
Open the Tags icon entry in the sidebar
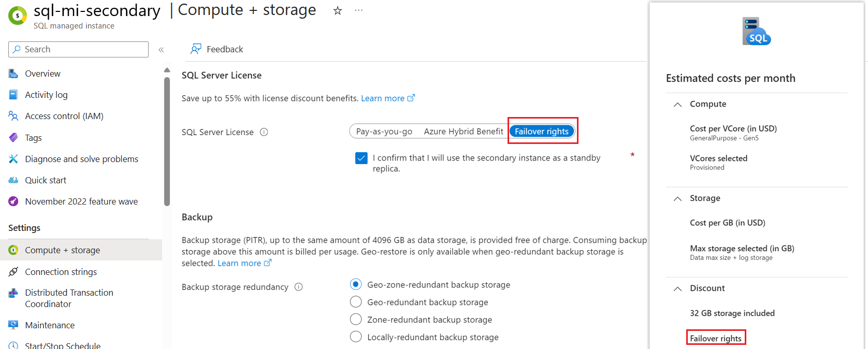(13, 138)
